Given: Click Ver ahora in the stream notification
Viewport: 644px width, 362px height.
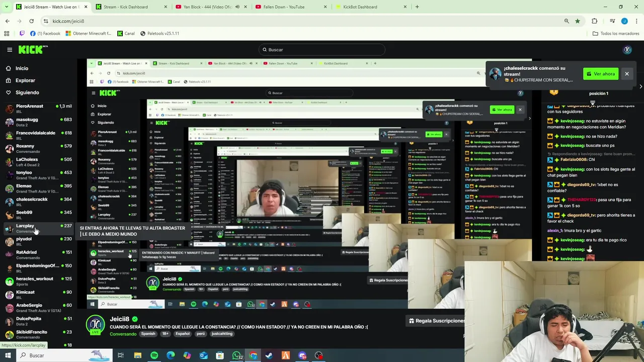Looking at the screenshot, I should click(601, 74).
